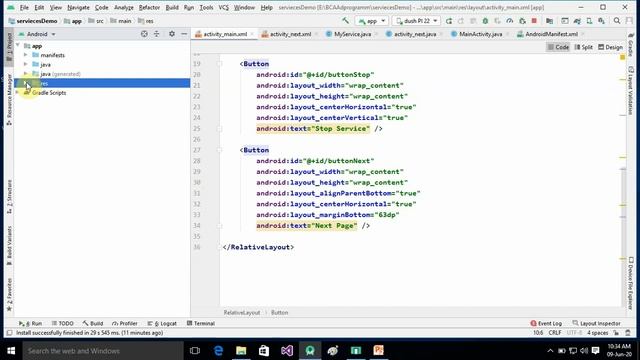Open the Project Structure icon in toolbar
This screenshot has height=360, width=640.
tap(549, 21)
